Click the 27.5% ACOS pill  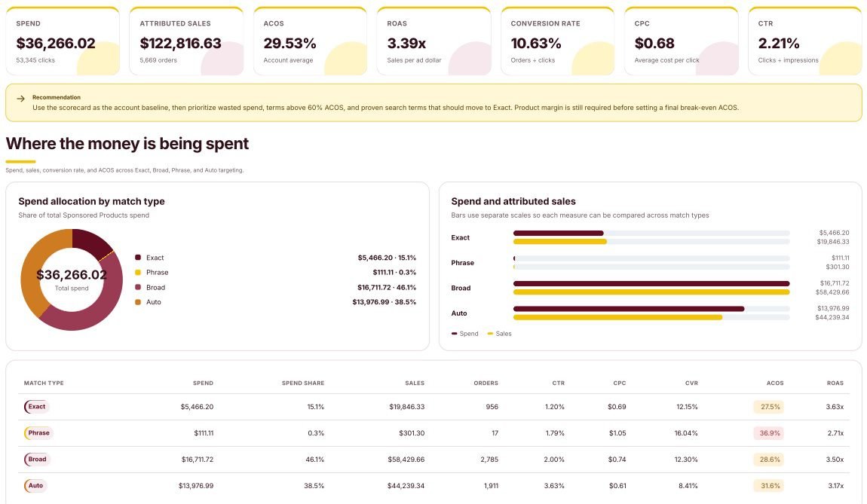(x=770, y=407)
